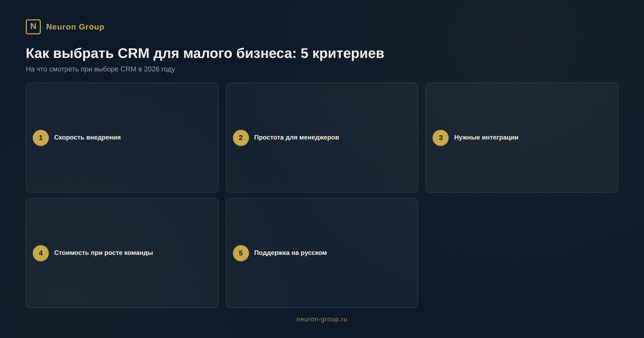Click the gold number 4 badge

point(41,253)
